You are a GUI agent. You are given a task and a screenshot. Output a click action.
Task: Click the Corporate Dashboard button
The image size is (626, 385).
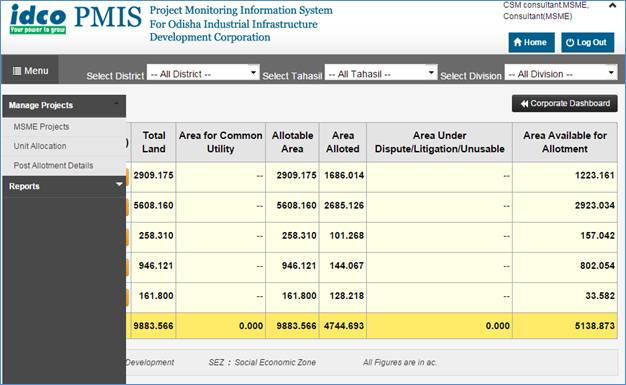pos(565,103)
